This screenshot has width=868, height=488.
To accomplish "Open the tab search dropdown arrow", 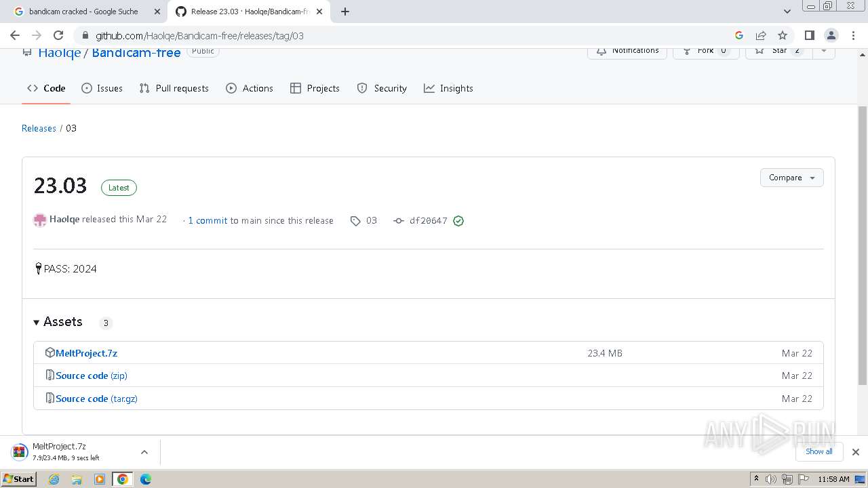I will pyautogui.click(x=787, y=12).
